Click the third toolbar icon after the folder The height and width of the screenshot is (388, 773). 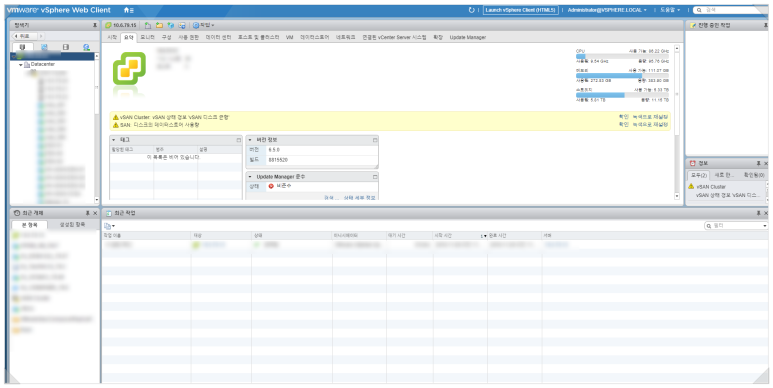tap(171, 25)
